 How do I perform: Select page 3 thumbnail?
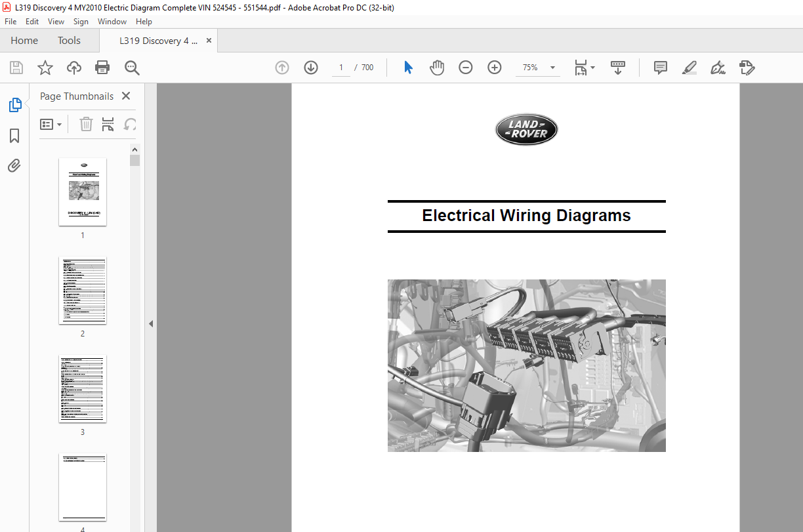click(83, 388)
